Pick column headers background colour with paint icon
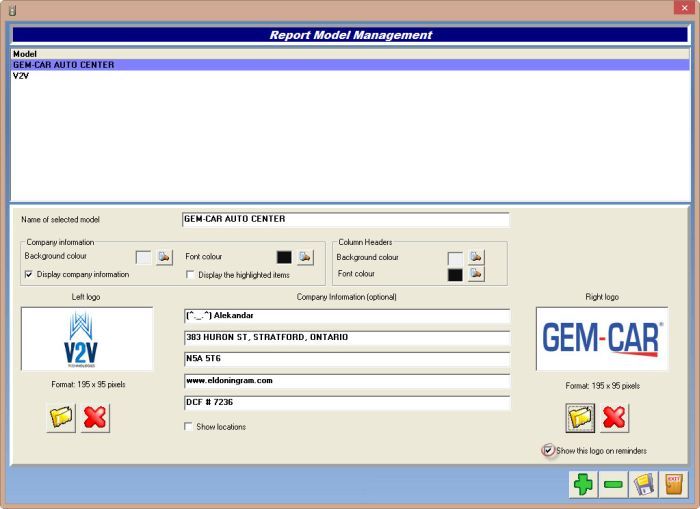The image size is (700, 509). pyautogui.click(x=476, y=257)
